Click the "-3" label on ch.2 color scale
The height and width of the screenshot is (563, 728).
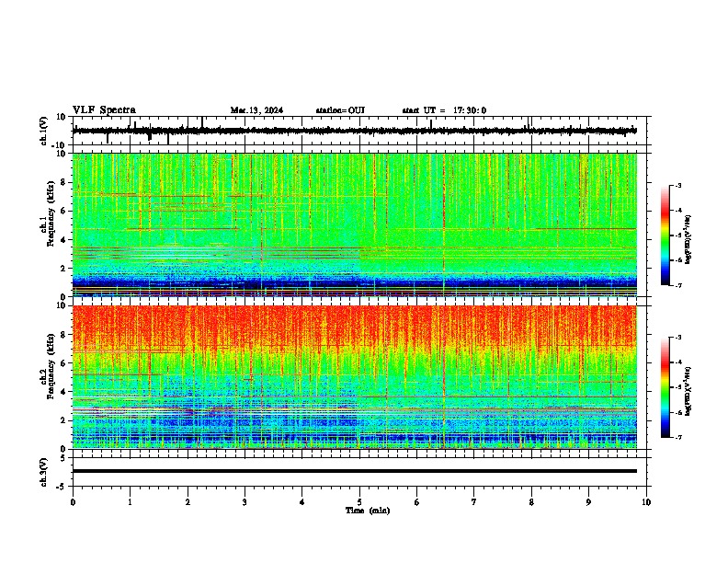678,338
